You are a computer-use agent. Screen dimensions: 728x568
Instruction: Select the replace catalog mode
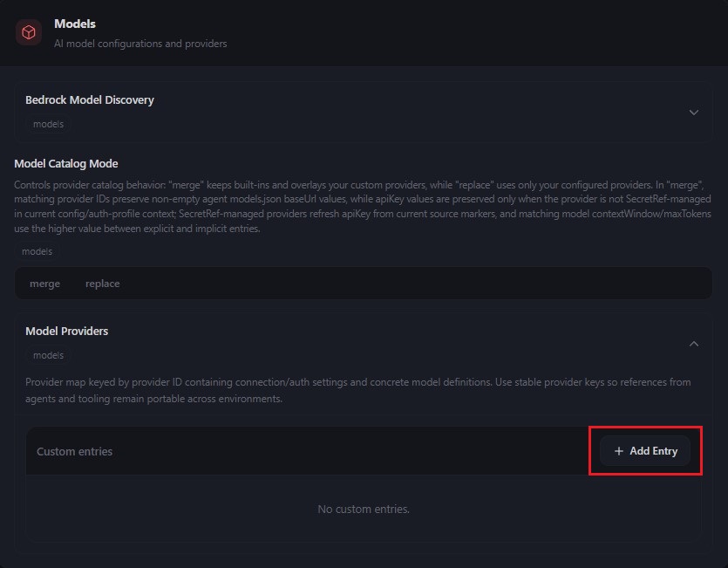[102, 283]
